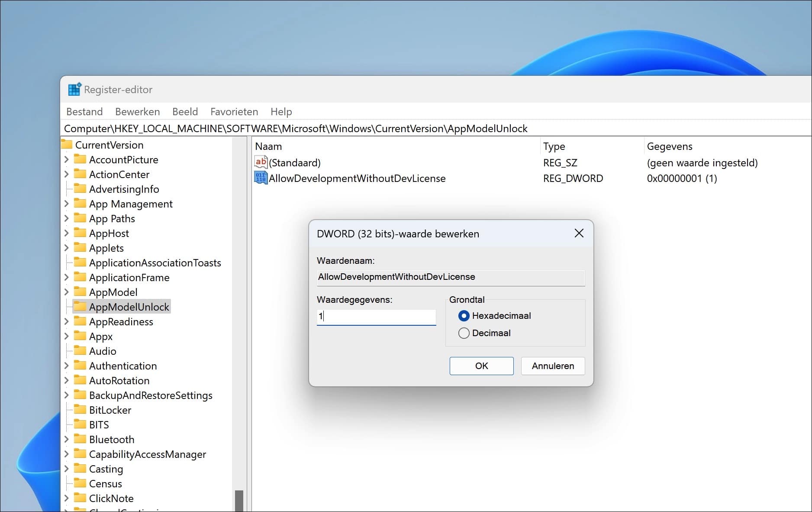Expand the CapabilityAccessManager tree node
This screenshot has width=812, height=512.
[x=66, y=454]
